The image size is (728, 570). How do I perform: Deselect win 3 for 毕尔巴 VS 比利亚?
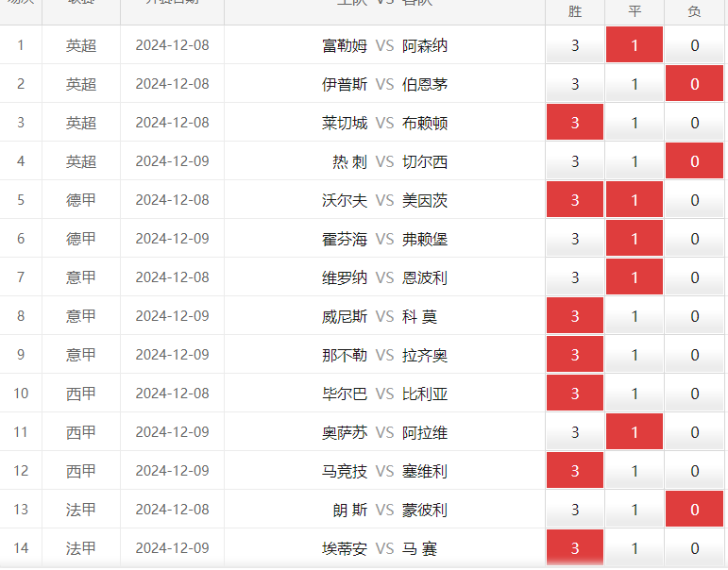click(x=575, y=393)
